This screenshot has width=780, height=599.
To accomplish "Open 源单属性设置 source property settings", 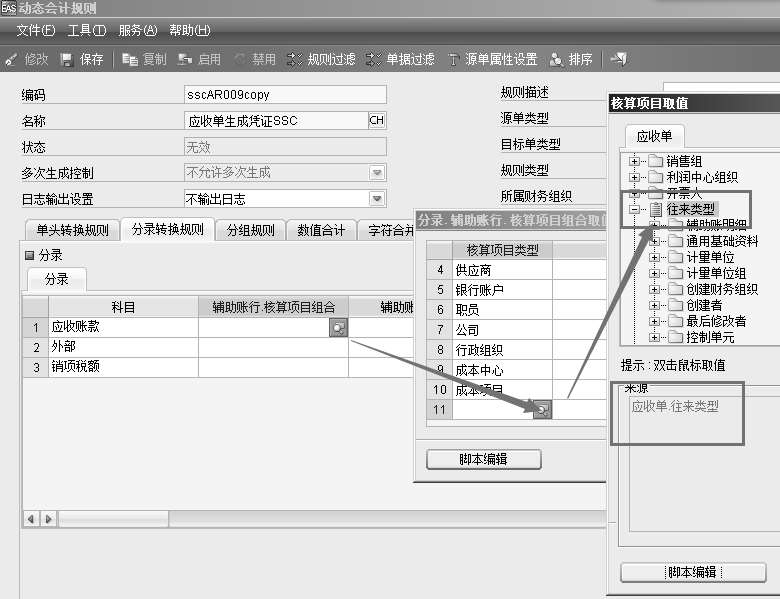I will pyautogui.click(x=493, y=60).
